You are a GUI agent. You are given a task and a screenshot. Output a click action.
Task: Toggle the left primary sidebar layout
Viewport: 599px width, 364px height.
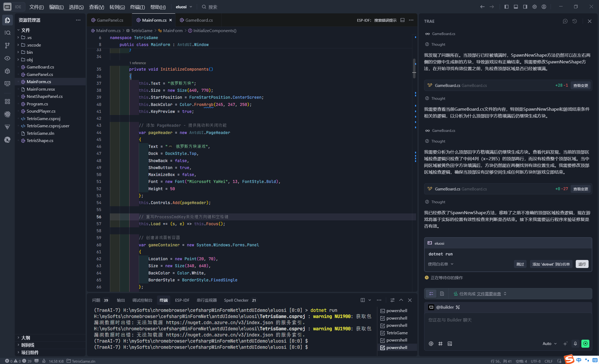coord(506,7)
